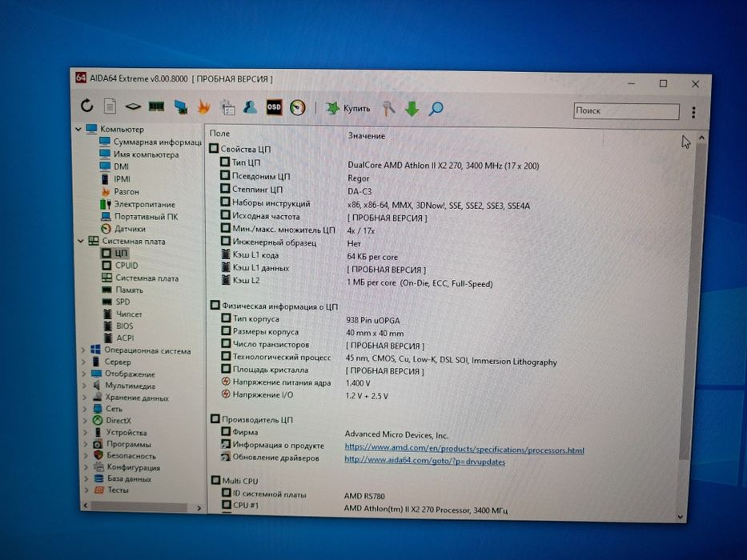Expand the Сеть tree node
747x560 pixels.
click(86, 409)
